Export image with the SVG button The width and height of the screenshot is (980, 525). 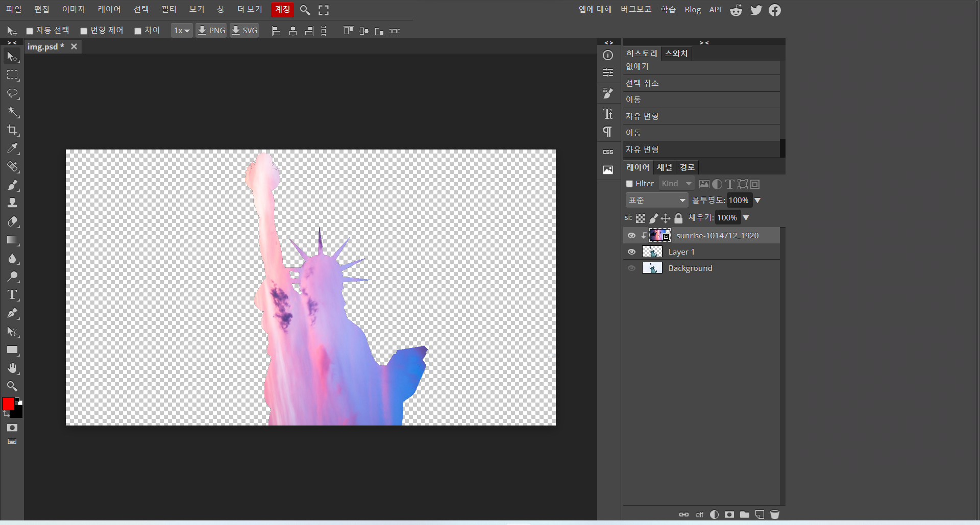(x=244, y=31)
